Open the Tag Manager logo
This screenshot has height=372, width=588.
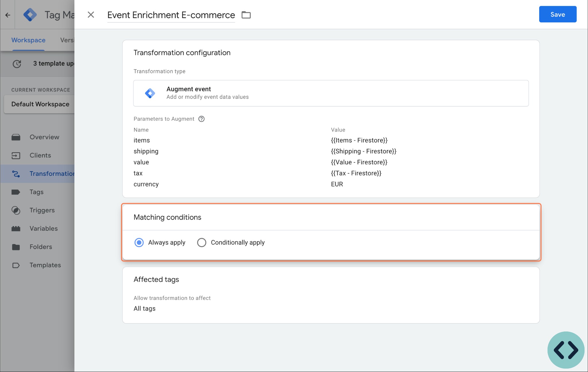(30, 15)
